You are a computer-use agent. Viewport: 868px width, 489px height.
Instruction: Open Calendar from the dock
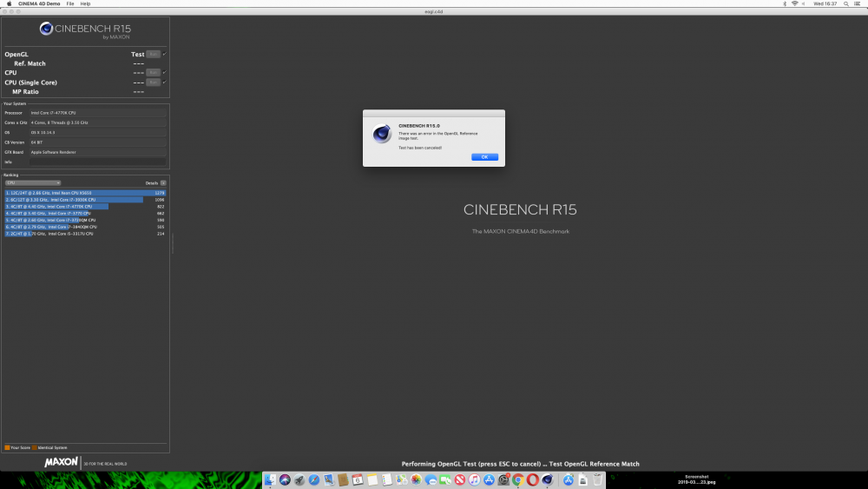point(358,479)
